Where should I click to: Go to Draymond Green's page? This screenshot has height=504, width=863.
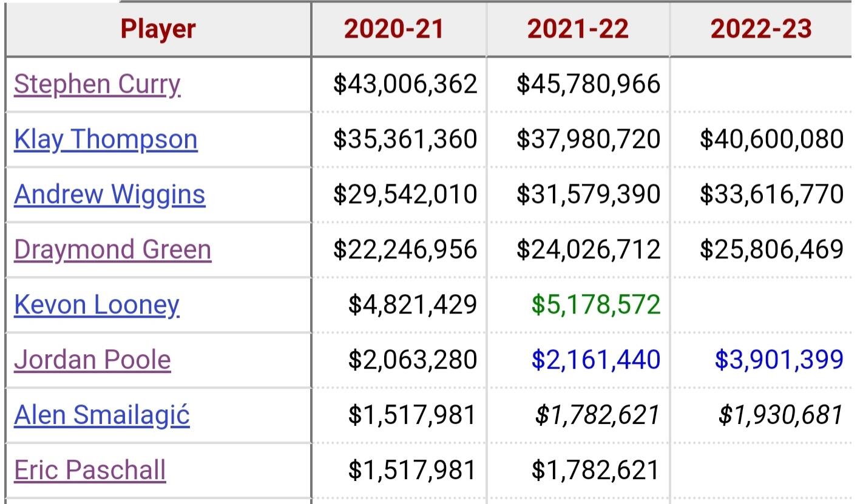point(112,250)
